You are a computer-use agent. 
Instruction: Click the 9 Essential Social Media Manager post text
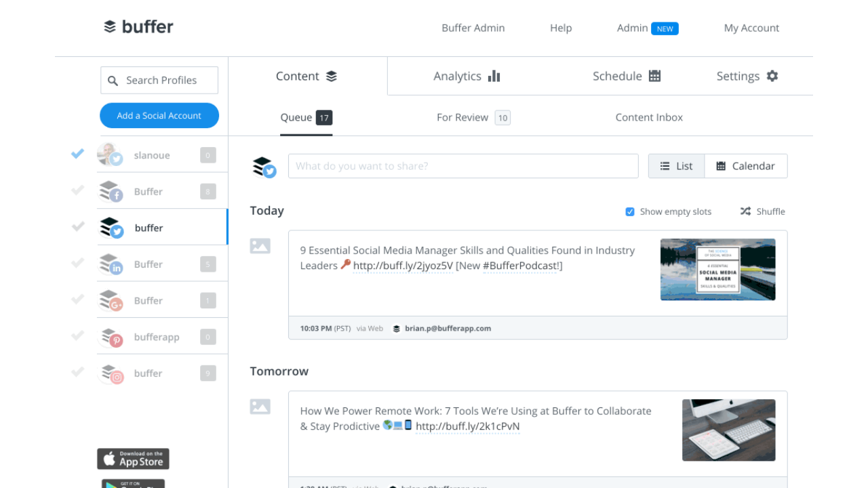pyautogui.click(x=468, y=258)
